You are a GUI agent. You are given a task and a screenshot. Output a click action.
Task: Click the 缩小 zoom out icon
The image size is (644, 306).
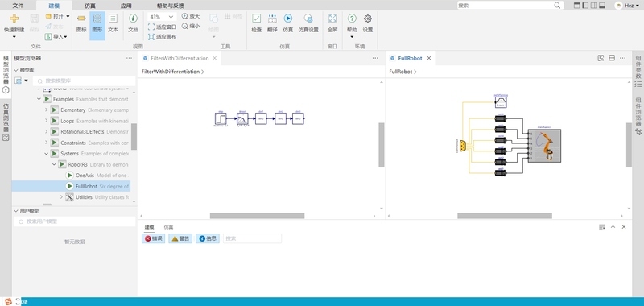pyautogui.click(x=184, y=26)
